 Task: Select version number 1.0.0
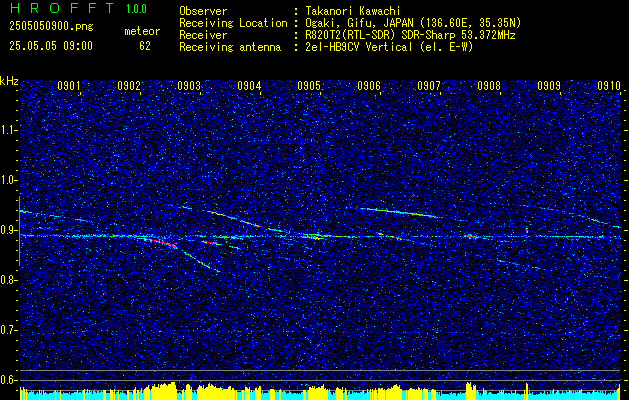136,9
